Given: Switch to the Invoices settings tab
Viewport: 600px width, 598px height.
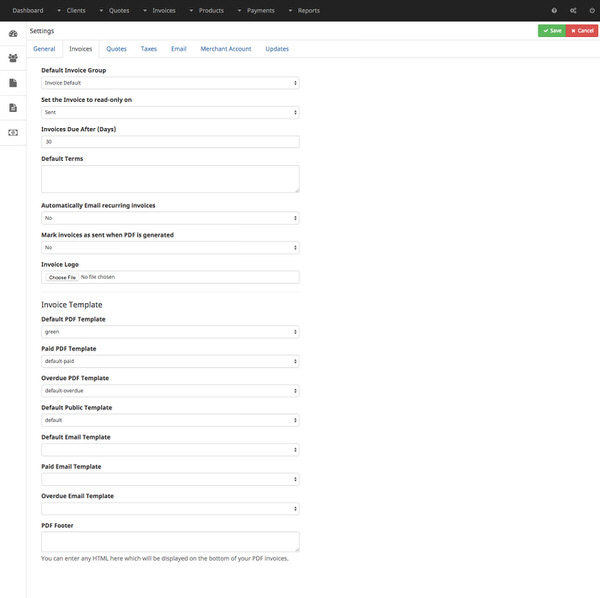Looking at the screenshot, I should pos(81,49).
